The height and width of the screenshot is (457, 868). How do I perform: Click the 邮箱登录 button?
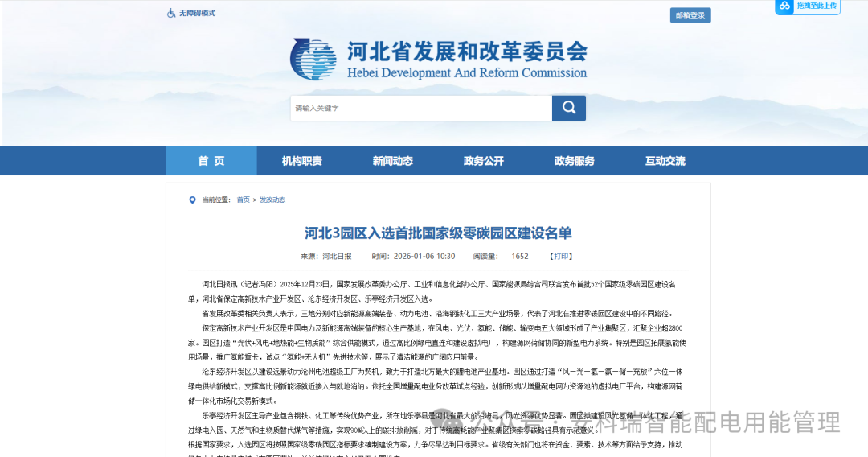690,15
